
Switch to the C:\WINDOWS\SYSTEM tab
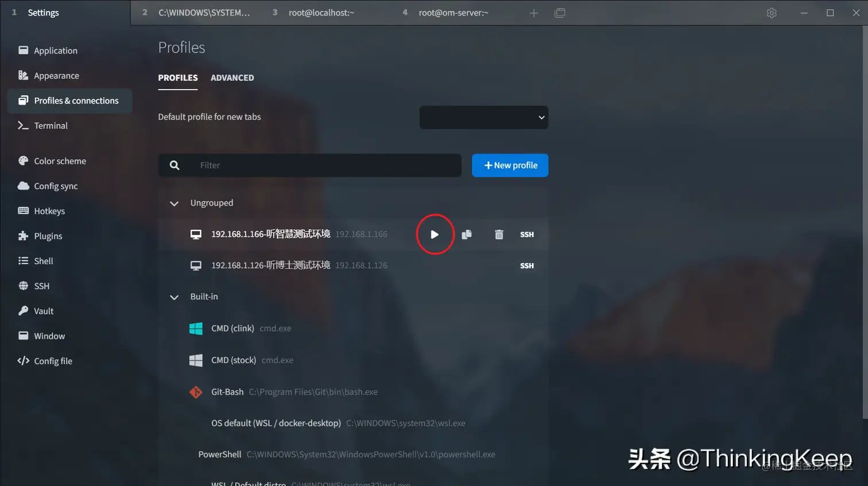(196, 13)
